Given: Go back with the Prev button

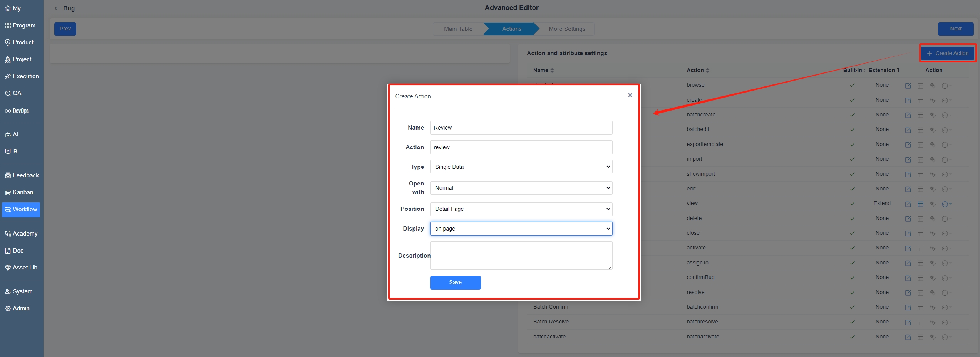Looking at the screenshot, I should [65, 29].
